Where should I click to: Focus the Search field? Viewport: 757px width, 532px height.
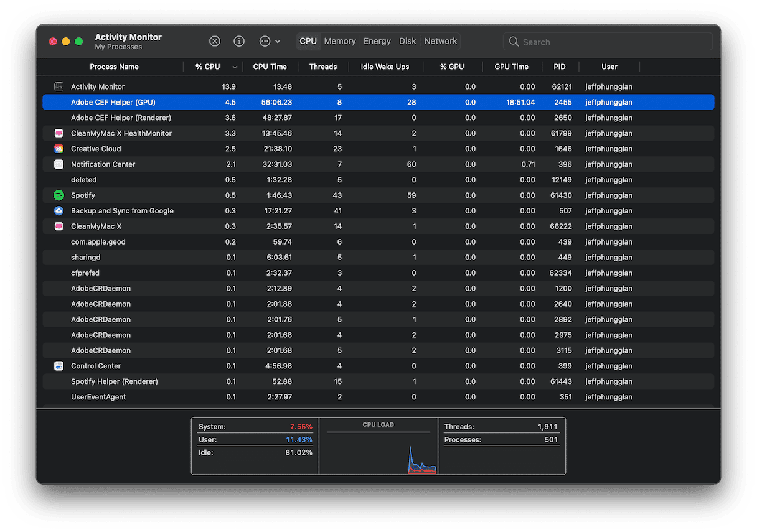[x=608, y=42]
